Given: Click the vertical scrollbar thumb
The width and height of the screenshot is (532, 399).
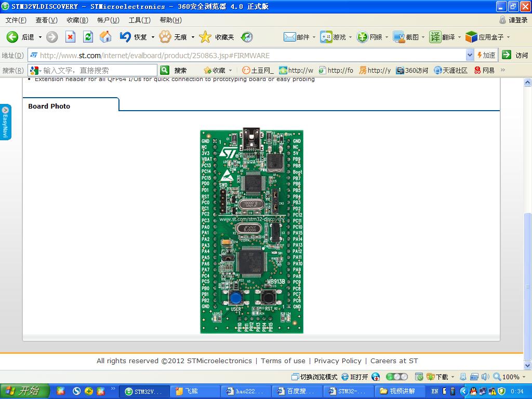Looking at the screenshot, I should [527, 287].
